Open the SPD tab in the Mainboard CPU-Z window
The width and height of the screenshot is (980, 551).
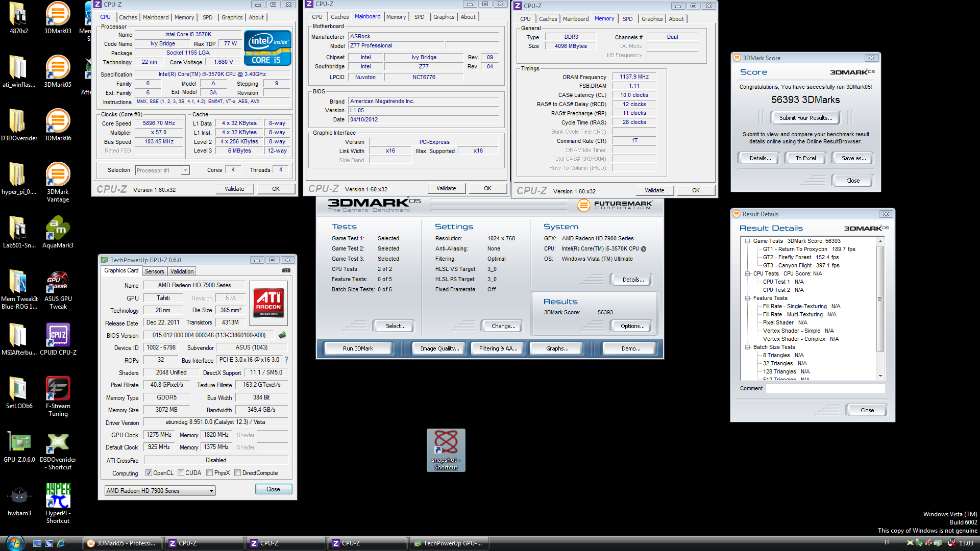(x=419, y=17)
